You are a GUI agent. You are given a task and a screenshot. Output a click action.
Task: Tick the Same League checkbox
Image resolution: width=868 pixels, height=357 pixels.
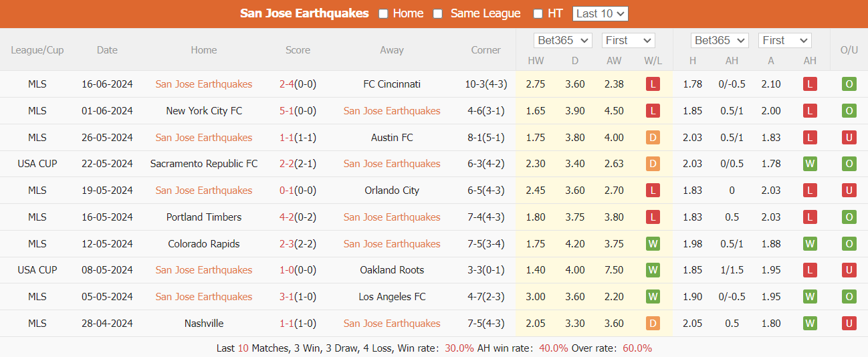[x=438, y=13]
